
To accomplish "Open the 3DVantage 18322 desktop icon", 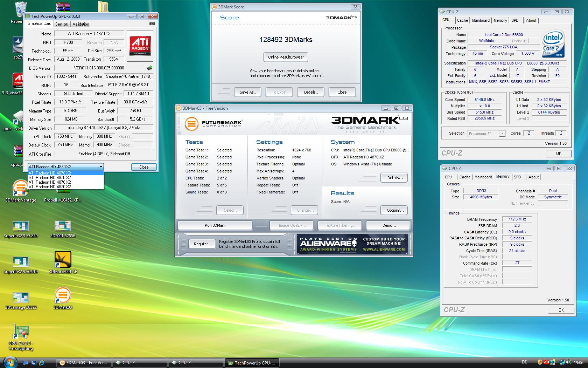I will pyautogui.click(x=21, y=301).
